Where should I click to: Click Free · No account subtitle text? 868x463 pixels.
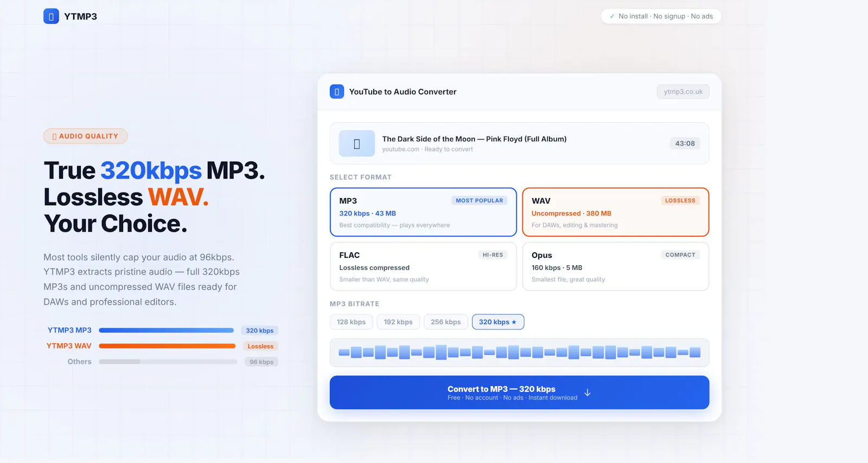click(513, 398)
